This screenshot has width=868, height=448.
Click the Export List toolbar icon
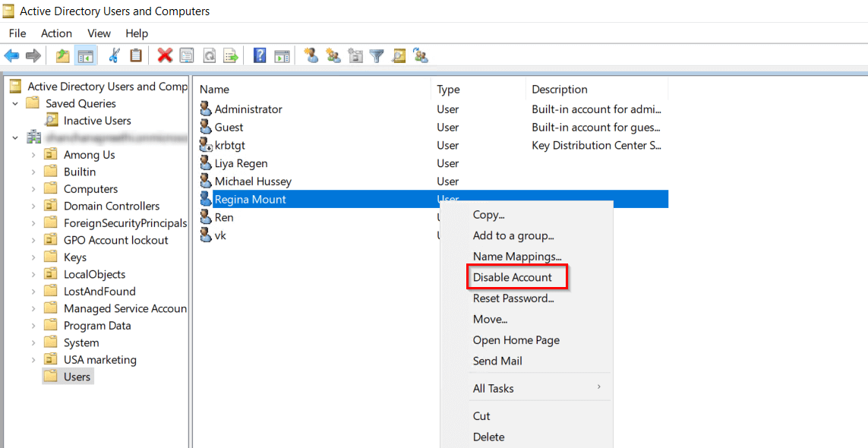coord(230,55)
